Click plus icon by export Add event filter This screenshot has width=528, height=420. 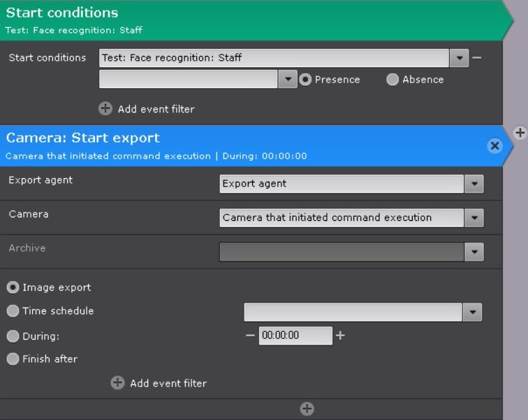coord(117,383)
